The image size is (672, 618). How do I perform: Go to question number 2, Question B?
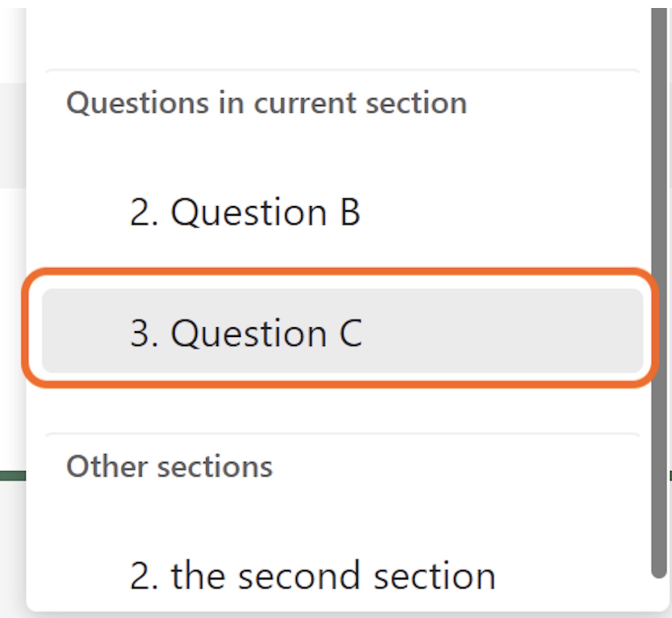(245, 212)
